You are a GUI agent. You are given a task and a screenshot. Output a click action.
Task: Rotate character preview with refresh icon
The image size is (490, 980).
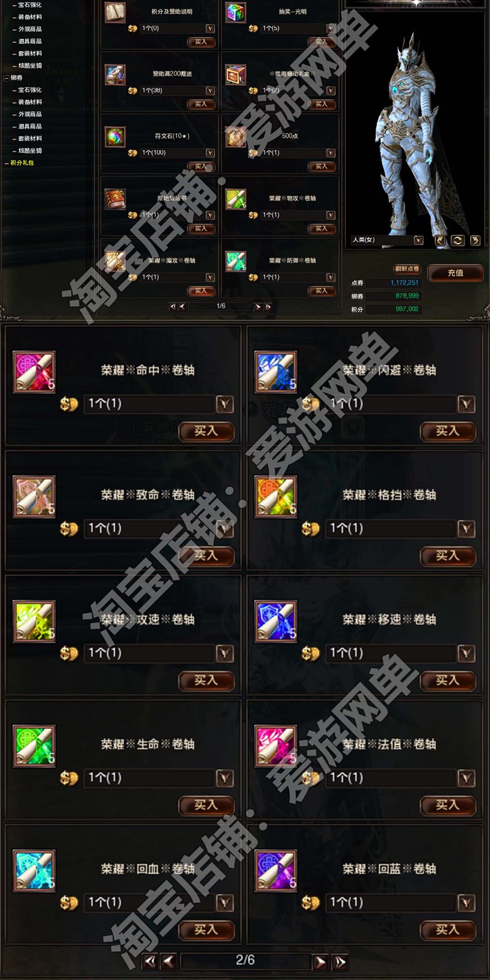pos(458,241)
